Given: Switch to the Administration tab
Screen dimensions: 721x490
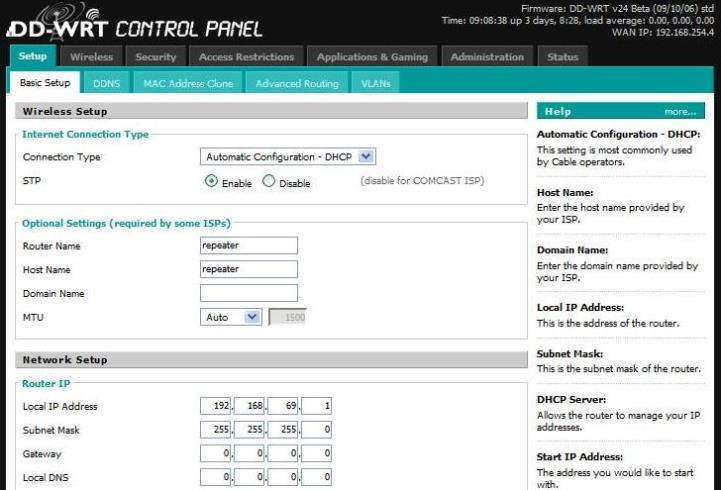Looking at the screenshot, I should (x=487, y=57).
